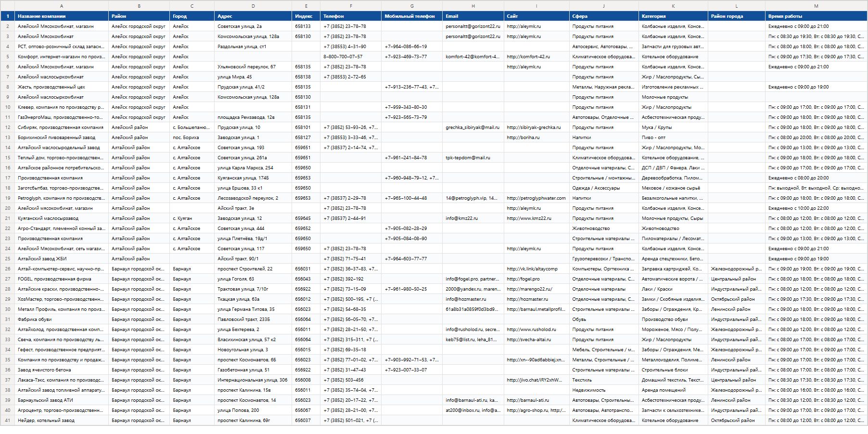Click the "Адрес" header cell
Screen dimensions: 868x434
click(253, 16)
